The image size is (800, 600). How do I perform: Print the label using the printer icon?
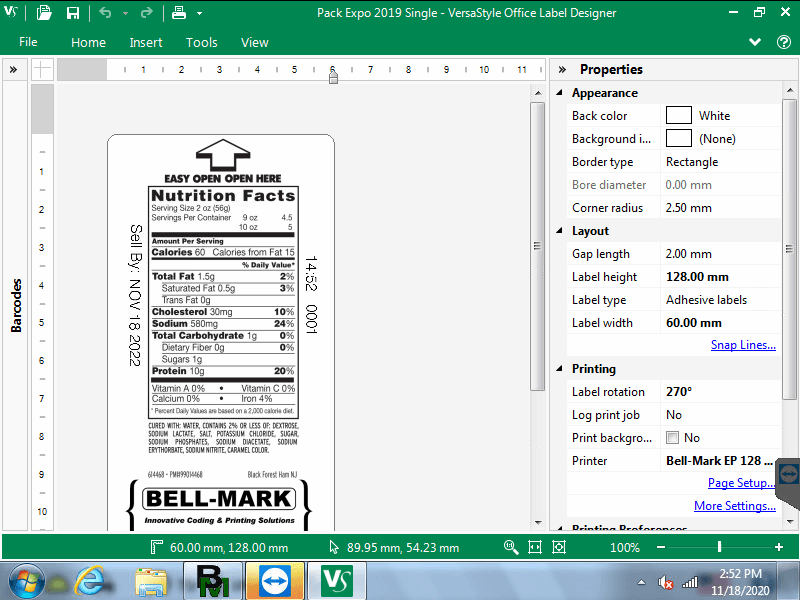[x=179, y=13]
